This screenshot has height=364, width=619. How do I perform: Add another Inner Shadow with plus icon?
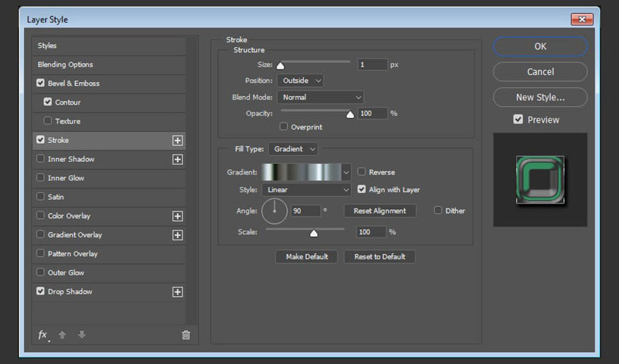[x=178, y=159]
